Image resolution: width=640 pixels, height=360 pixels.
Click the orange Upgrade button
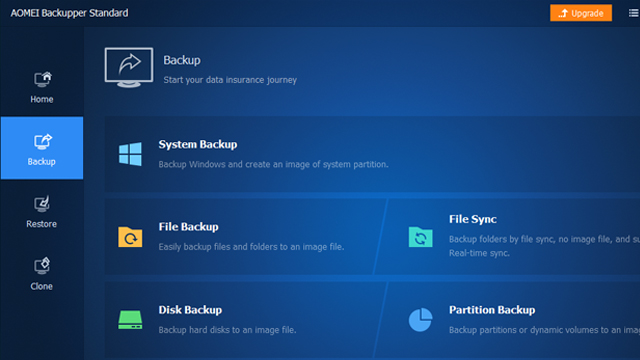click(581, 13)
